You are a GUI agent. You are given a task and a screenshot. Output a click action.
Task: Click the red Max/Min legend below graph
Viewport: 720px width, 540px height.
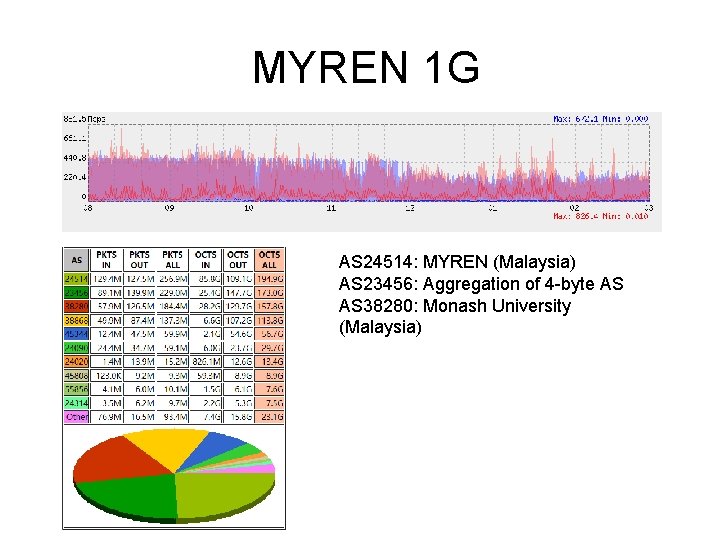601,216
